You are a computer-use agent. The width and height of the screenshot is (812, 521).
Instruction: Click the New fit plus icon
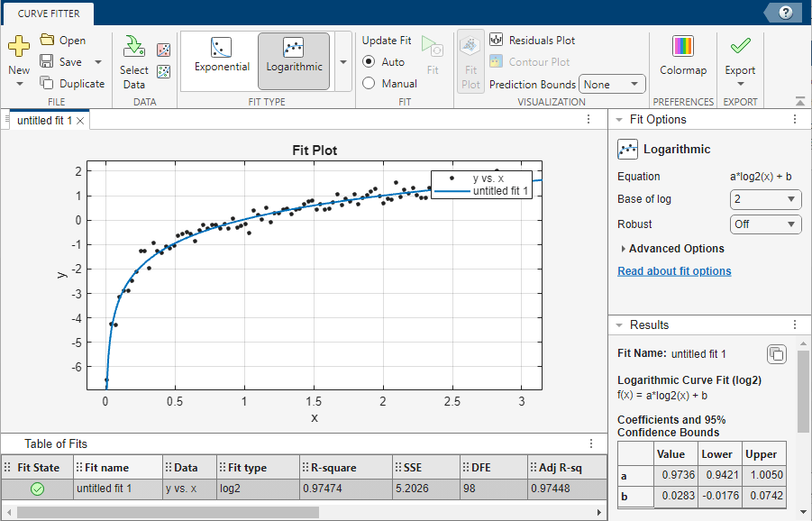[19, 47]
